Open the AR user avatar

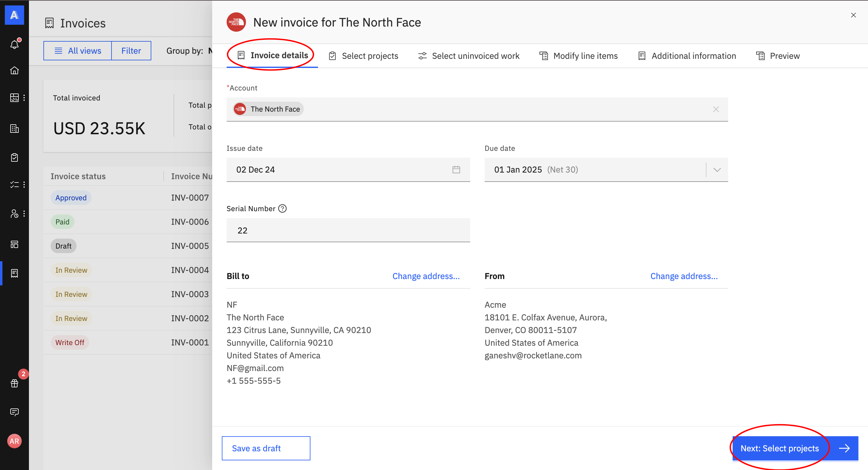click(14, 441)
